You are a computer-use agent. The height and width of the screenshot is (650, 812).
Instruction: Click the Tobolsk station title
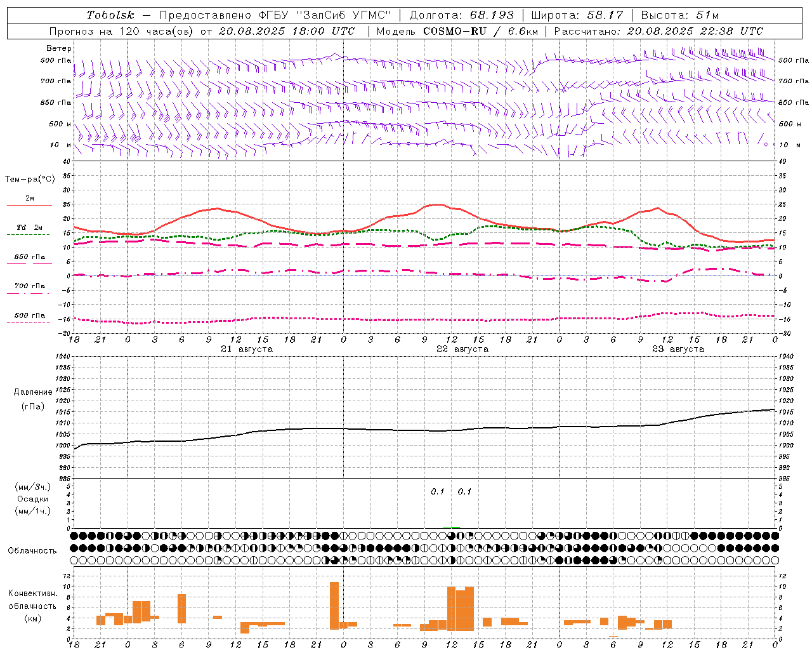coord(111,15)
